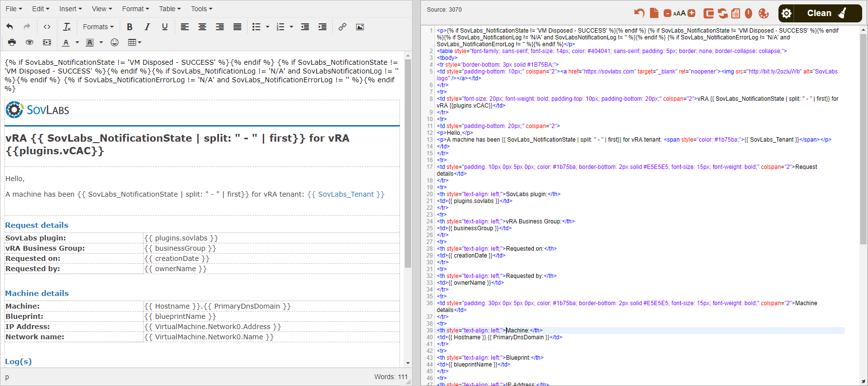The width and height of the screenshot is (868, 386).
Task: Expand the Formats dropdown
Action: (98, 27)
